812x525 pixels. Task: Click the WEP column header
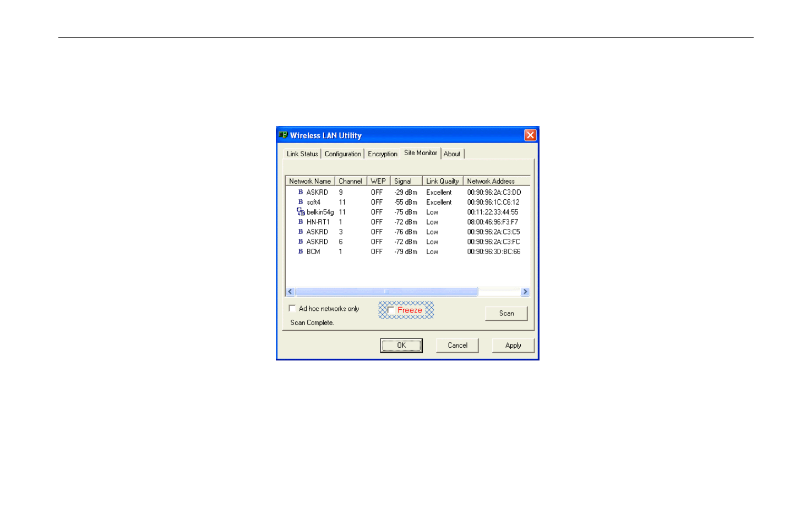(x=378, y=181)
